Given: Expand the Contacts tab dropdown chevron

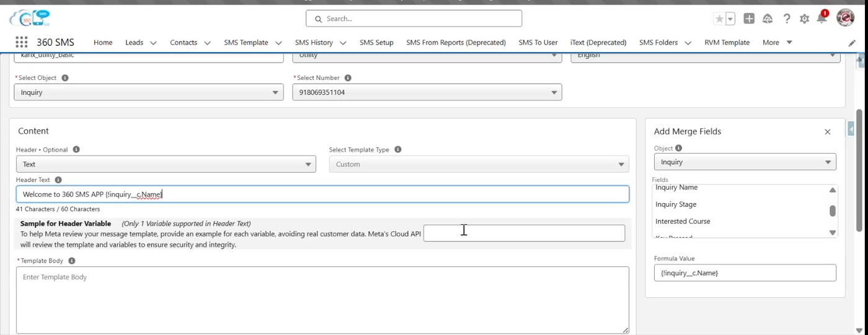Looking at the screenshot, I should pos(207,43).
